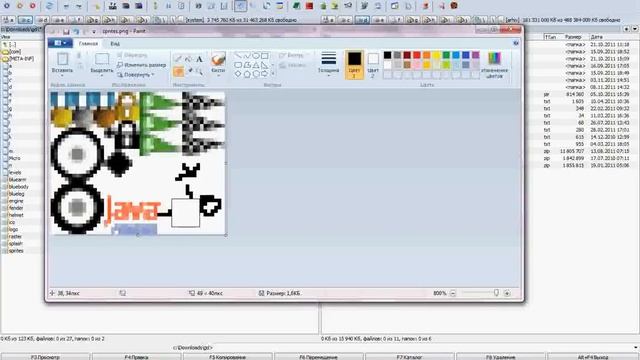Click the zoom slider handle in Paint
The image size is (640, 360).
click(496, 293)
